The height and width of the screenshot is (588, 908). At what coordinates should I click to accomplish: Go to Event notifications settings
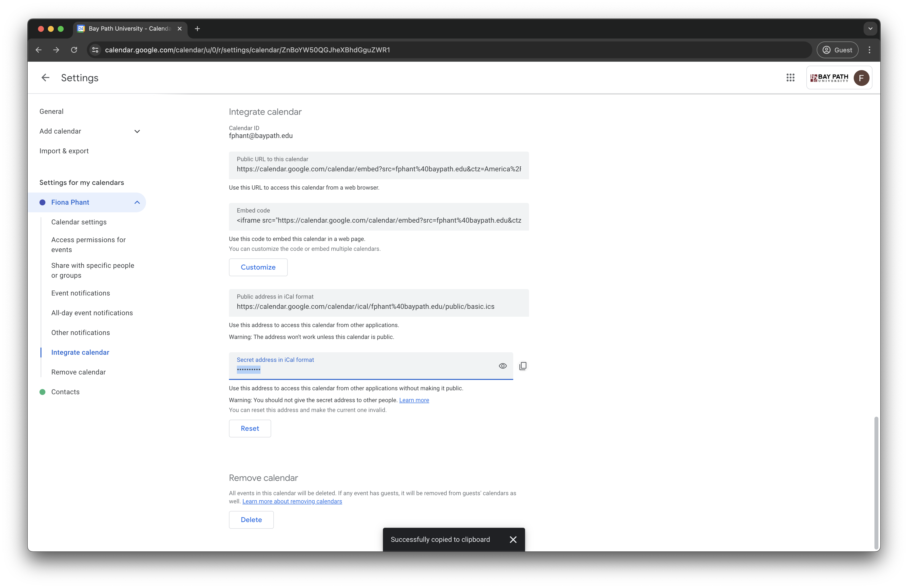click(80, 293)
